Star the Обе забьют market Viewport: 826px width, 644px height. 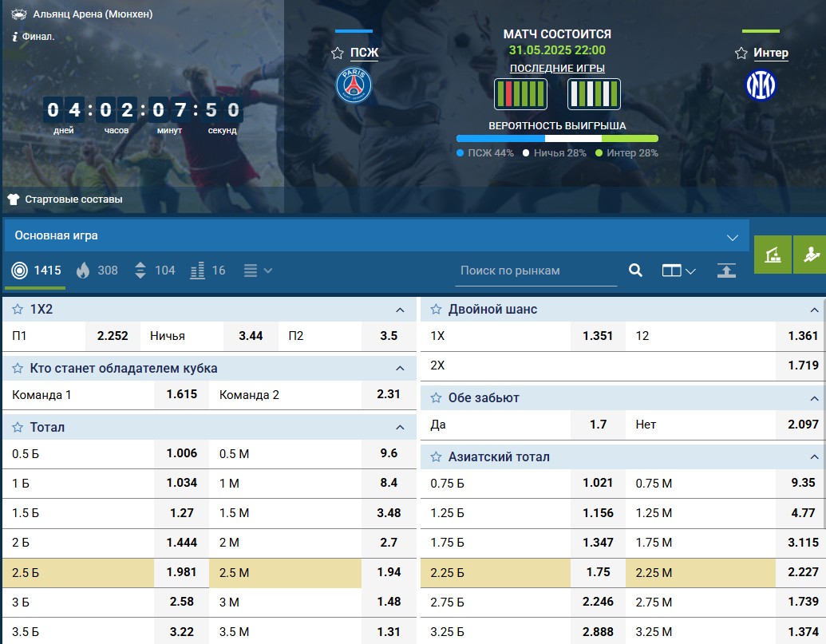[x=436, y=397]
